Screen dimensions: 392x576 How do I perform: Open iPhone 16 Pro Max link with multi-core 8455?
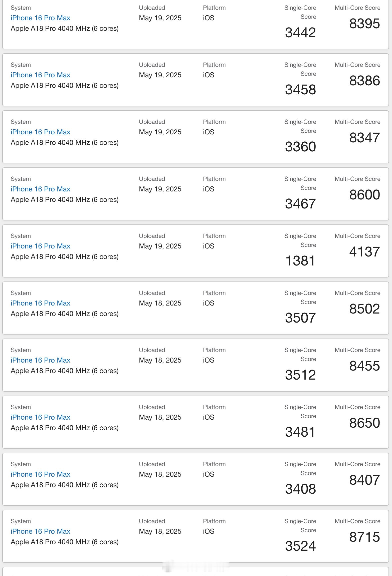(40, 360)
